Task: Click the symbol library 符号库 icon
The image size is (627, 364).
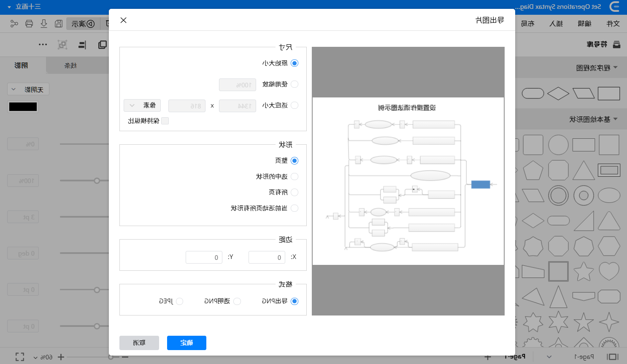Action: pos(616,44)
